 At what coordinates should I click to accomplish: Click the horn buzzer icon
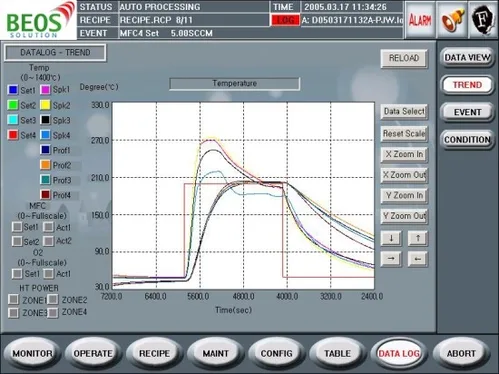[x=452, y=20]
